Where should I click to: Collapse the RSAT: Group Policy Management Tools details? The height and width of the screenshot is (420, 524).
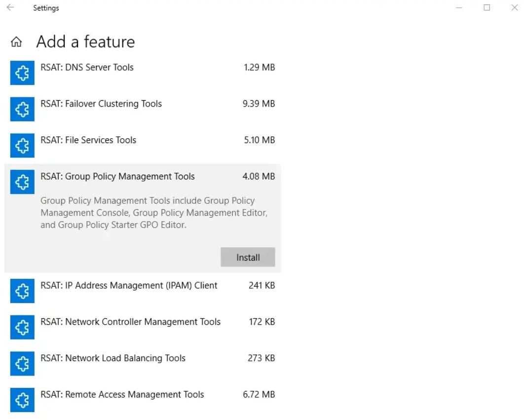coord(117,176)
